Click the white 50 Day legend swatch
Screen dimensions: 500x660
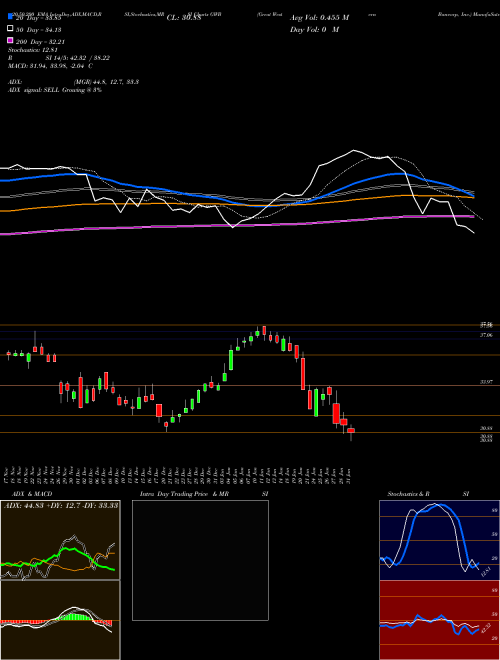(x=10, y=28)
